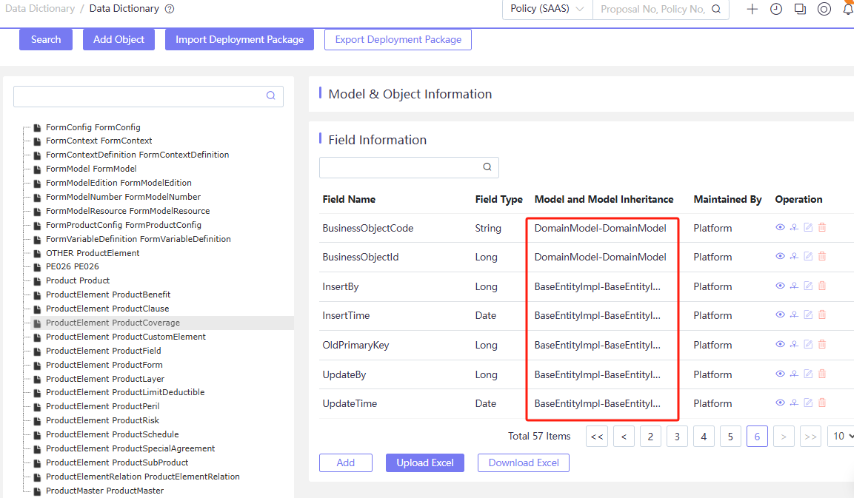The image size is (868, 498).
Task: Open the Policy (SAAS) dropdown
Action: point(547,10)
